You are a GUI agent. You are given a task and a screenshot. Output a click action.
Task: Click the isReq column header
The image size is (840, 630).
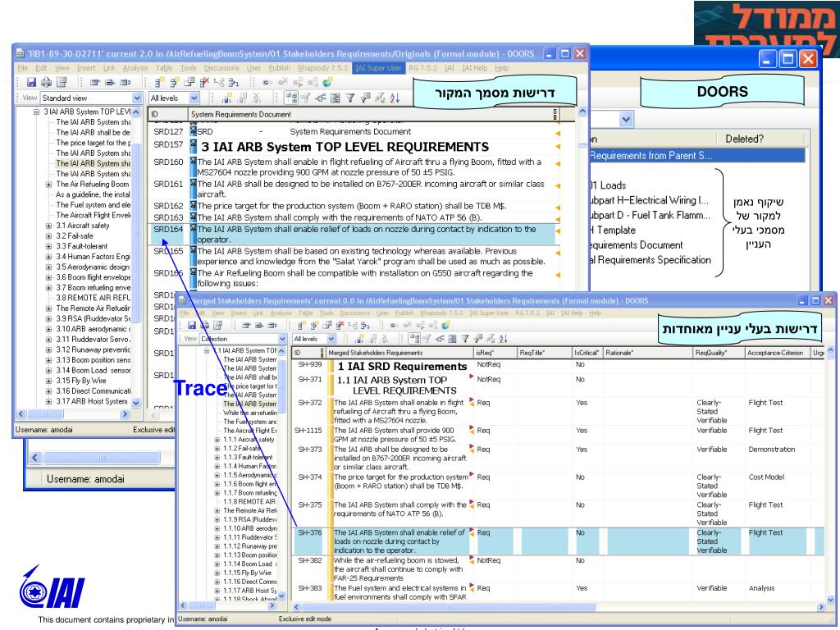pyautogui.click(x=495, y=353)
